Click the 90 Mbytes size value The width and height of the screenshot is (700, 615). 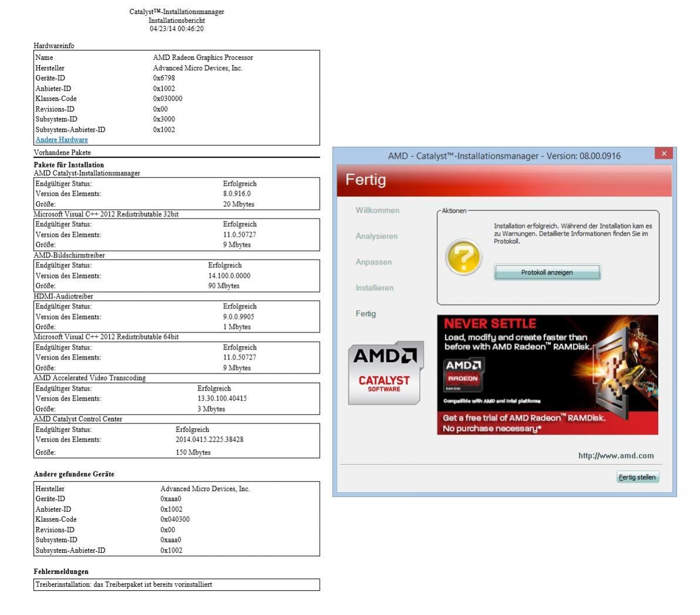pyautogui.click(x=224, y=285)
